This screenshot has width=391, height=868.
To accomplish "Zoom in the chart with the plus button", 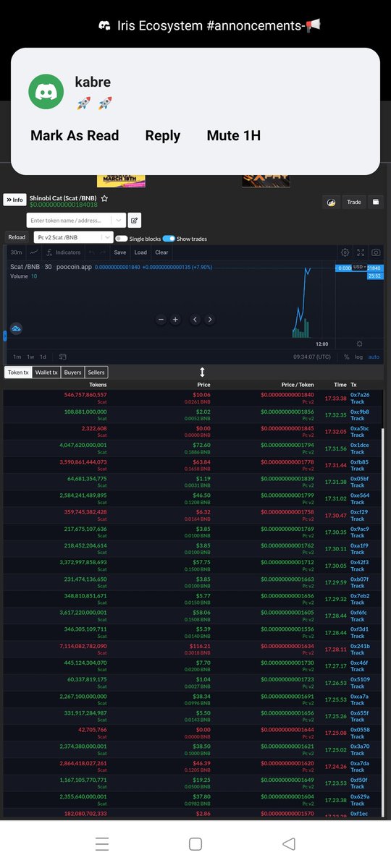I will click(x=175, y=319).
